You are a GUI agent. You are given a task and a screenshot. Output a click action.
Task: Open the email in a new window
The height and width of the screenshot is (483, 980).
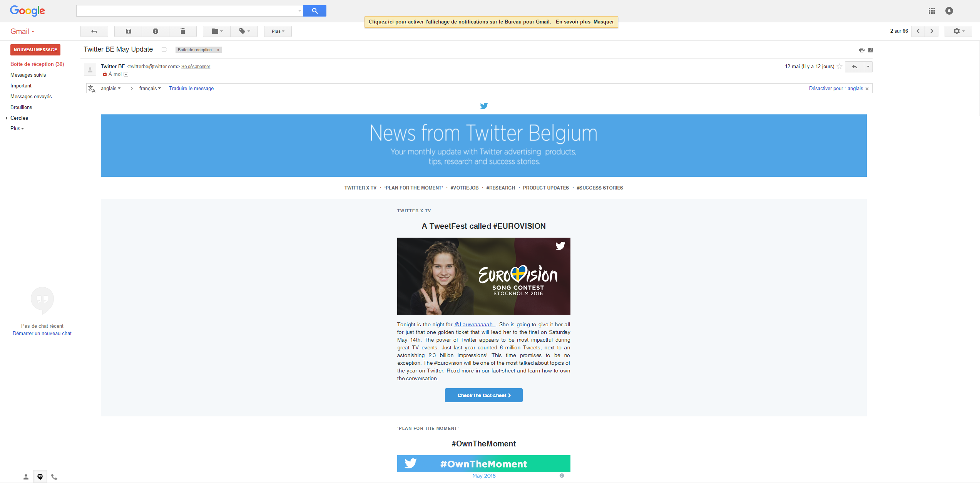click(871, 50)
